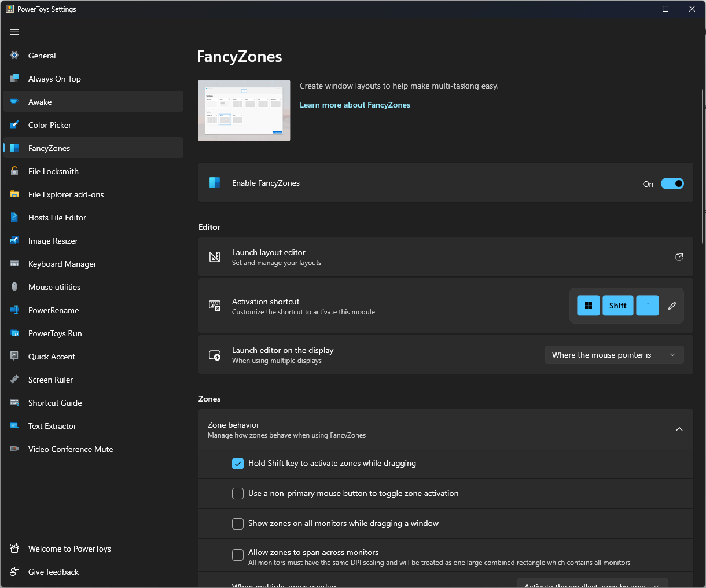Image resolution: width=706 pixels, height=588 pixels.
Task: Open the navigation hamburger menu
Action: pos(14,32)
